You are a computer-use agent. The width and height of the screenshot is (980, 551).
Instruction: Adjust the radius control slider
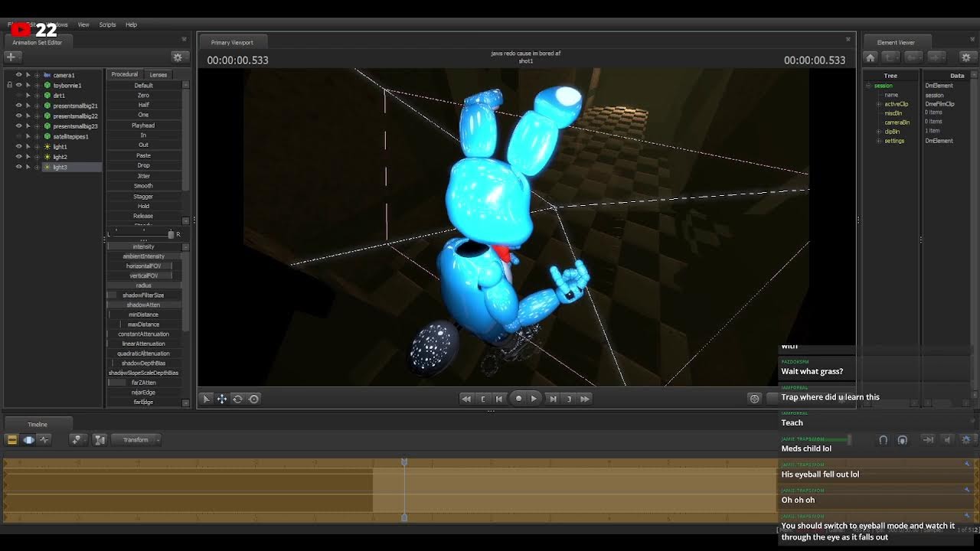(x=144, y=285)
